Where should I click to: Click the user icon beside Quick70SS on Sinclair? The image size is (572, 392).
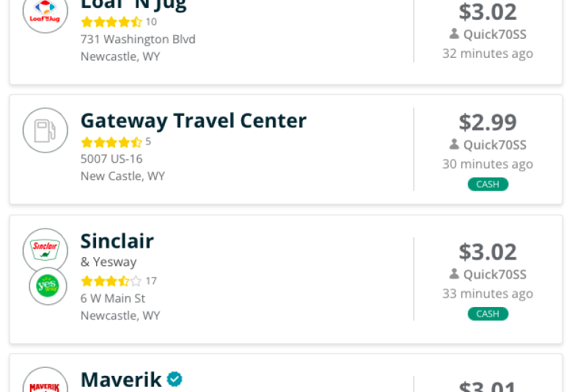454,274
